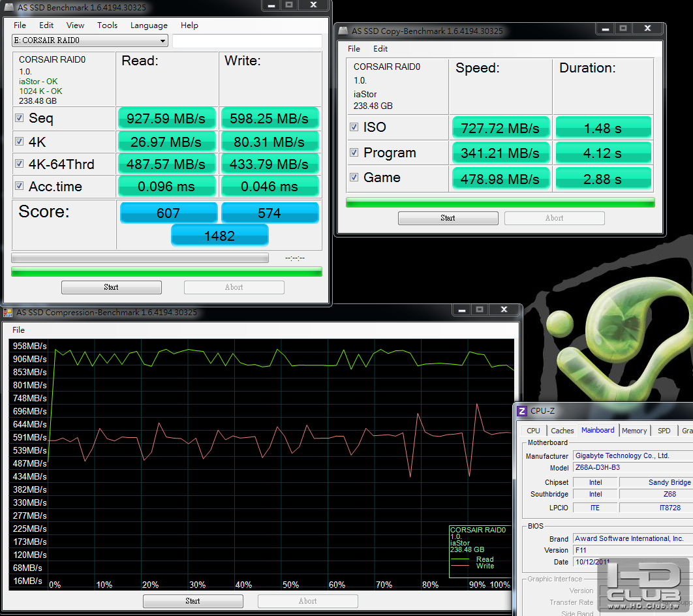Screen dimensions: 693x616
Task: Close the AS SSD Benchmark window
Action: pyautogui.click(x=313, y=5)
